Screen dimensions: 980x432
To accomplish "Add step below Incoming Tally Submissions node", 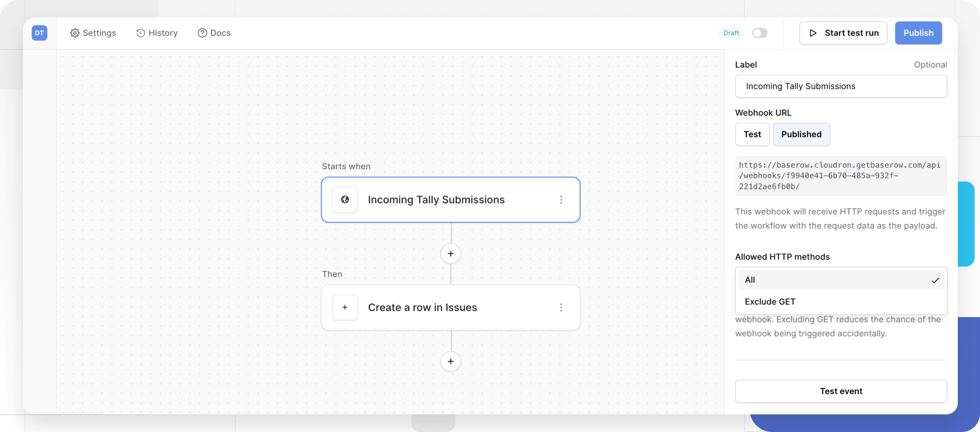I will tap(451, 254).
